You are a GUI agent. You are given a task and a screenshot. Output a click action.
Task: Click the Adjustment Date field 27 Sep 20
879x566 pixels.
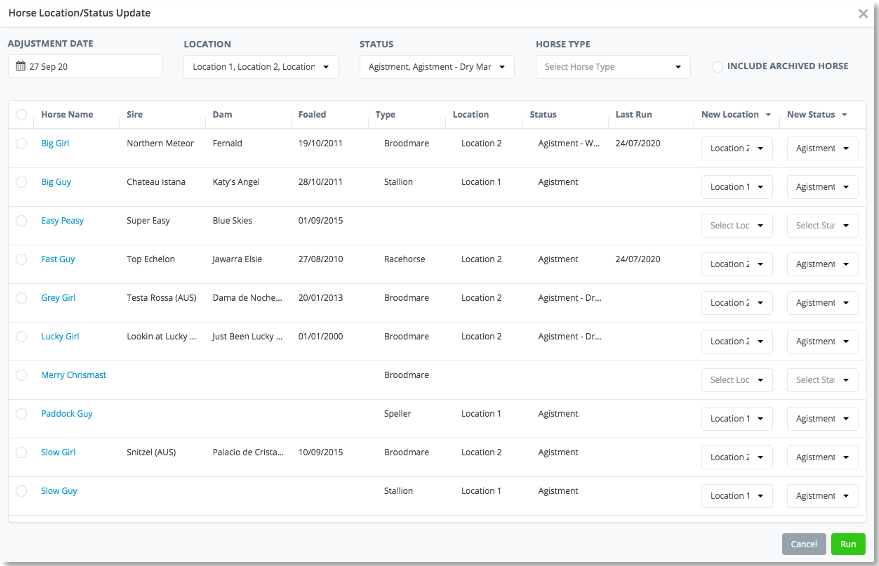pyautogui.click(x=85, y=67)
